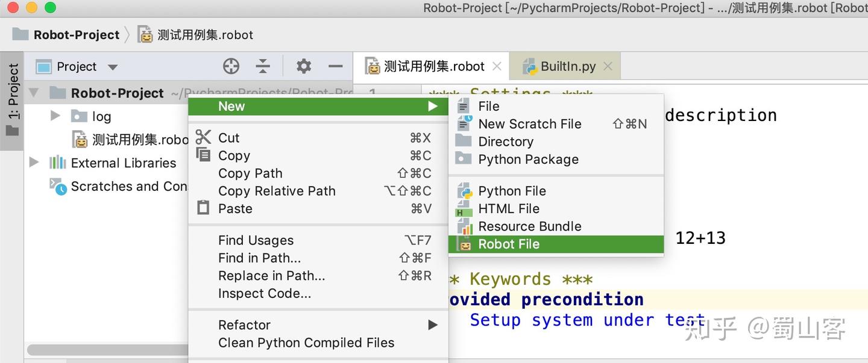Open the Project panel settings gear
This screenshot has width=868, height=363.
click(303, 66)
